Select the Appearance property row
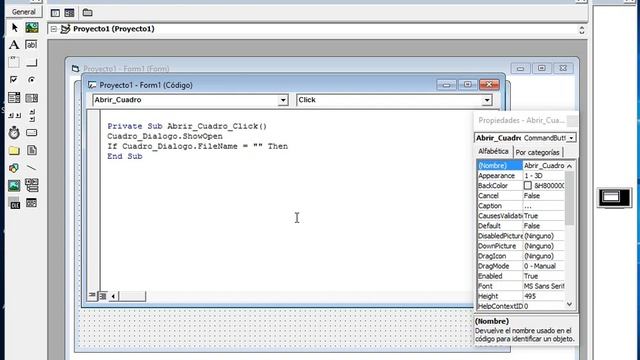The image size is (640, 360). (521, 176)
